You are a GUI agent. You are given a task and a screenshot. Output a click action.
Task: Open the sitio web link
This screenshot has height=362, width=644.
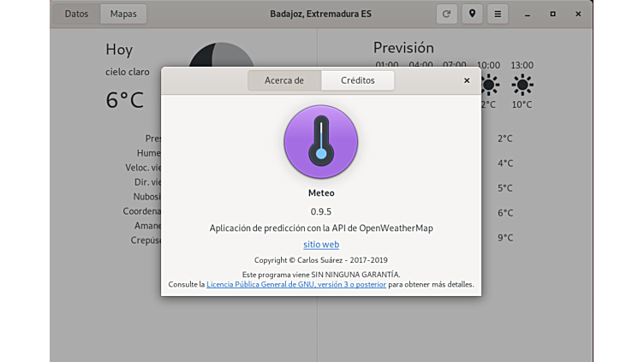[321, 245]
